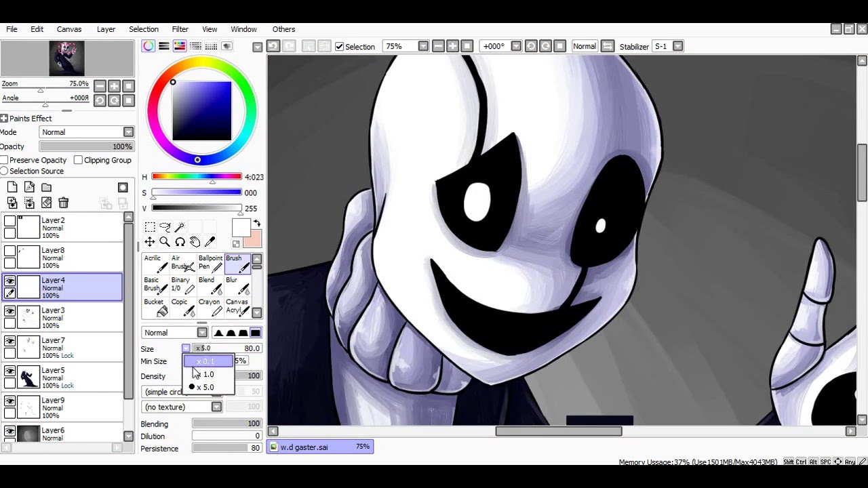868x488 pixels.
Task: Select the Zoom magnifier tool
Action: pyautogui.click(x=165, y=242)
